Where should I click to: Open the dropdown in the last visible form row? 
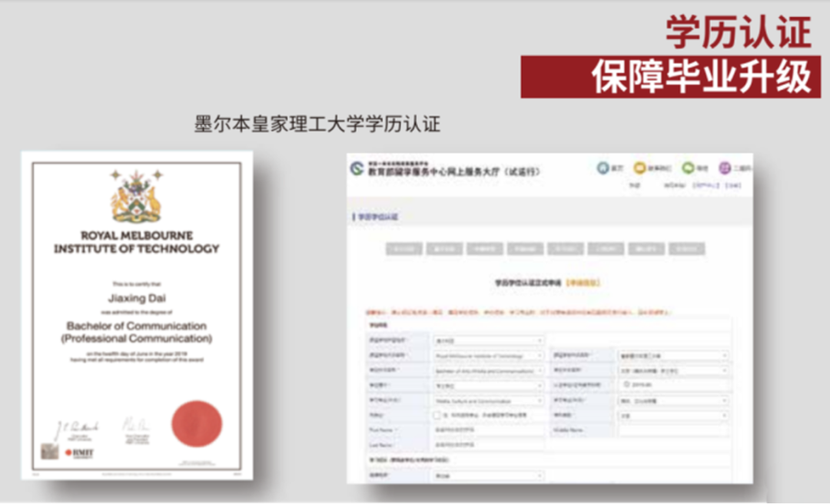pos(489,476)
